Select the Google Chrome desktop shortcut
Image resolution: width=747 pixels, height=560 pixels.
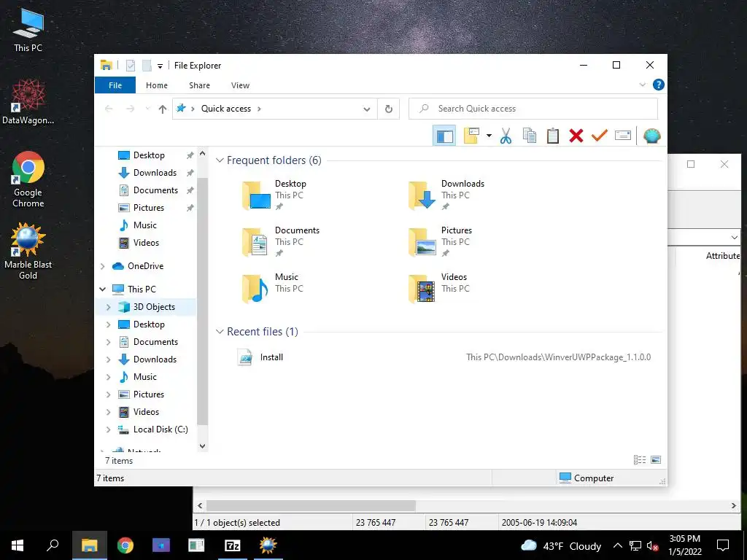pyautogui.click(x=28, y=179)
